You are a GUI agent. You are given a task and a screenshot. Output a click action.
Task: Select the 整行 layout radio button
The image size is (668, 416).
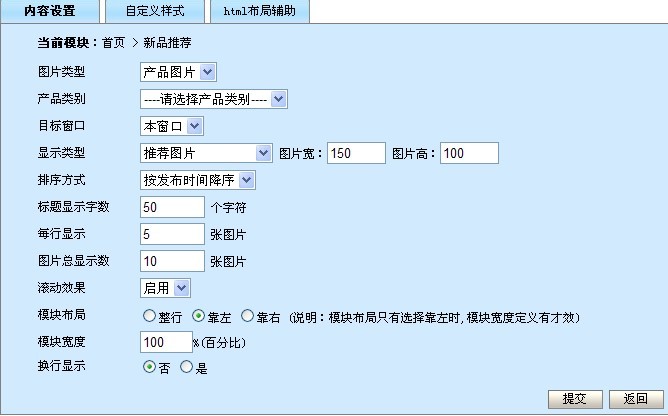pyautogui.click(x=149, y=316)
